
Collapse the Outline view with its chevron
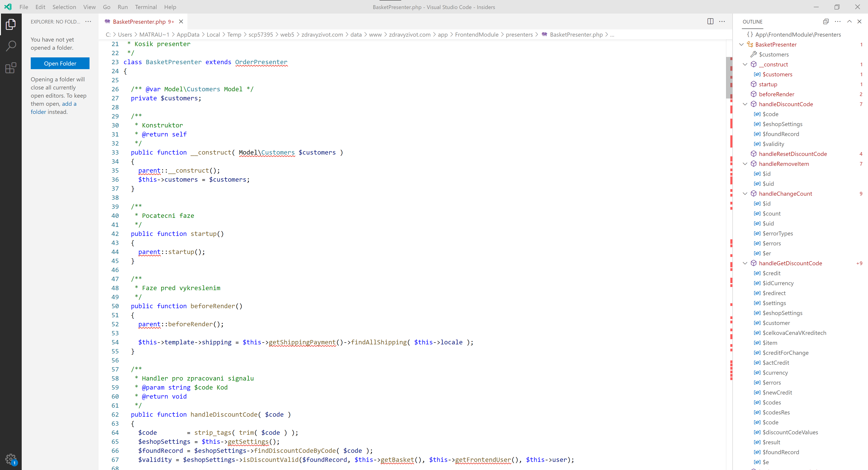[x=849, y=21]
